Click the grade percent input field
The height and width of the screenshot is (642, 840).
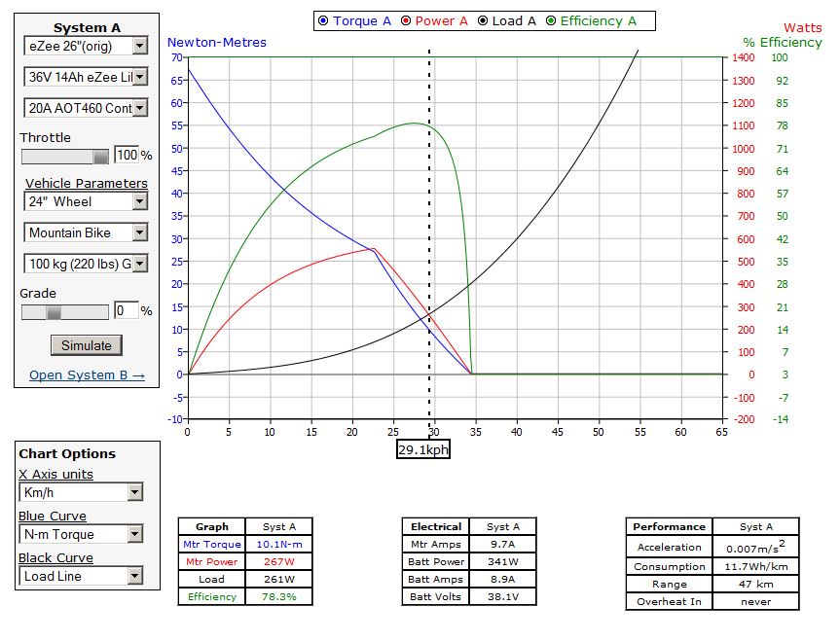click(126, 311)
